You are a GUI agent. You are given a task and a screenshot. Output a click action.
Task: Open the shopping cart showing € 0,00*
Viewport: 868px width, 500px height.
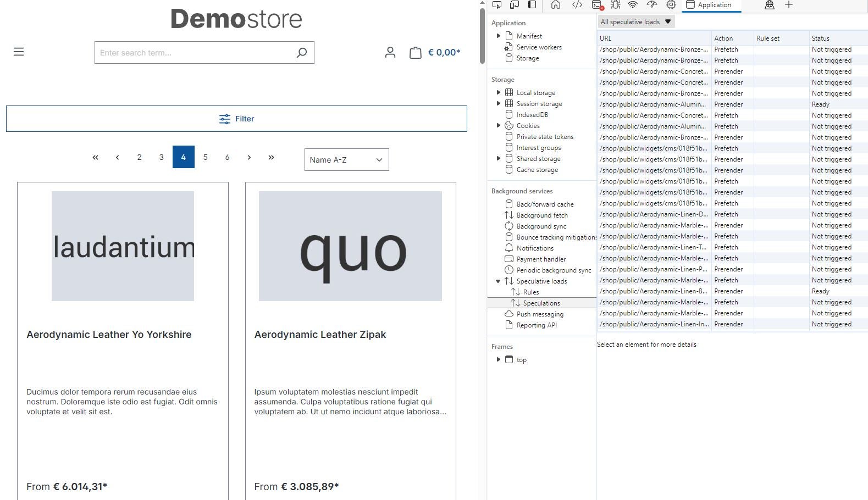(435, 53)
